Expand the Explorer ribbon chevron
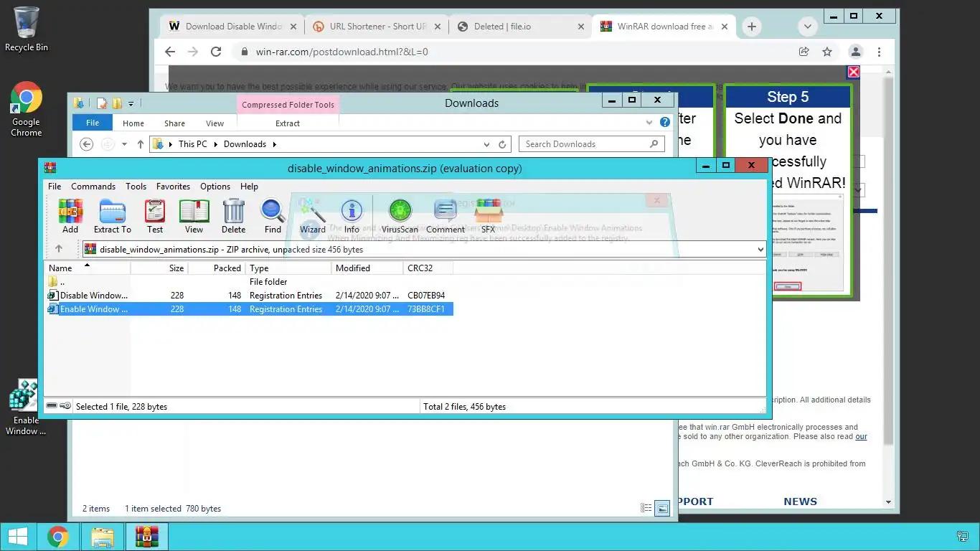 [650, 123]
